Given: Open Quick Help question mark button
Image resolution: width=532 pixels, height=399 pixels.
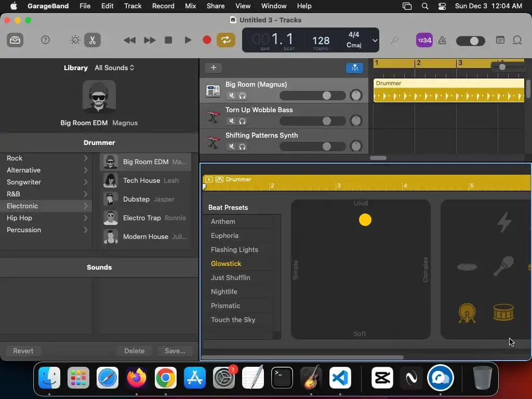Looking at the screenshot, I should (x=45, y=40).
